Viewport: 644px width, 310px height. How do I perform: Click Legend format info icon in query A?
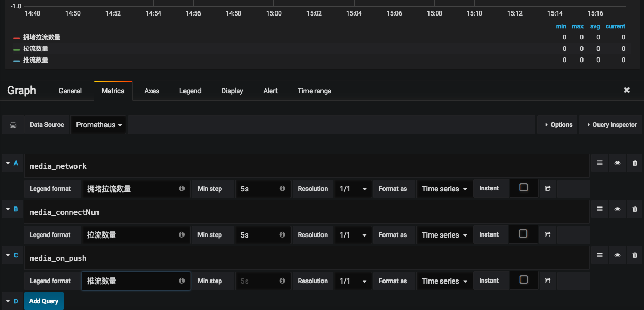tap(182, 189)
